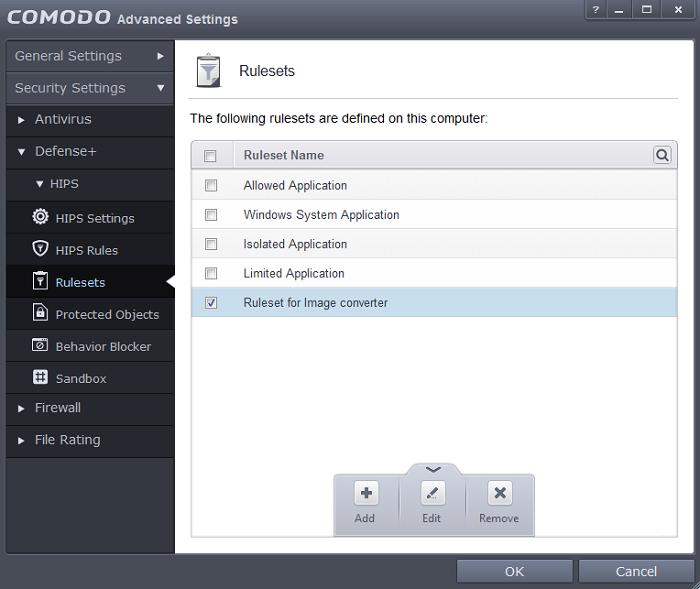
Task: Click the Edit label in action panel
Action: [x=432, y=518]
